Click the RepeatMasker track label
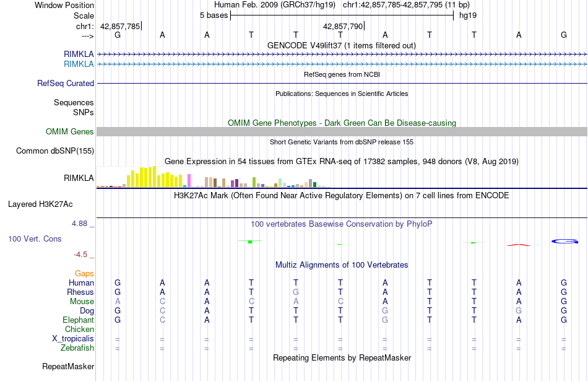This screenshot has width=588, height=381. click(x=68, y=366)
